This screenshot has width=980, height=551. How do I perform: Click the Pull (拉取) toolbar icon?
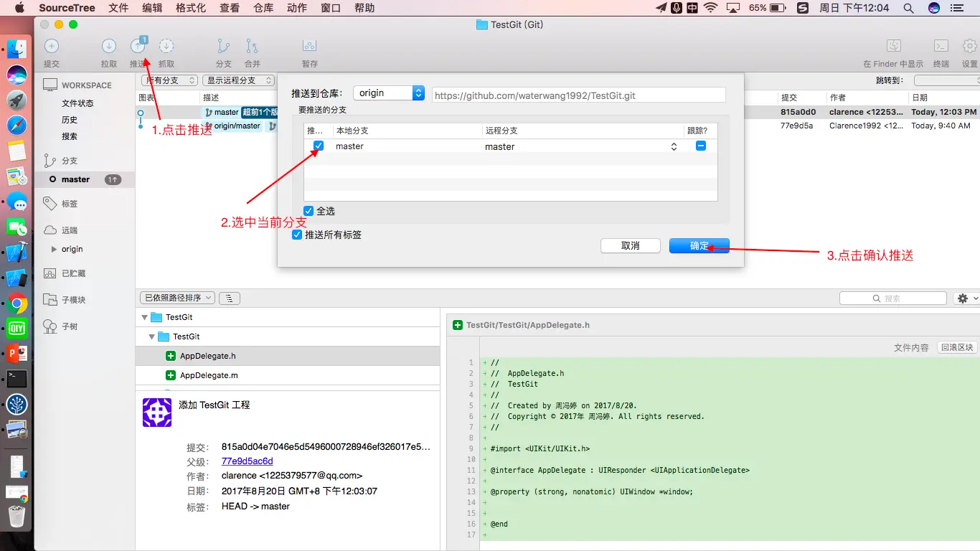pos(109,47)
